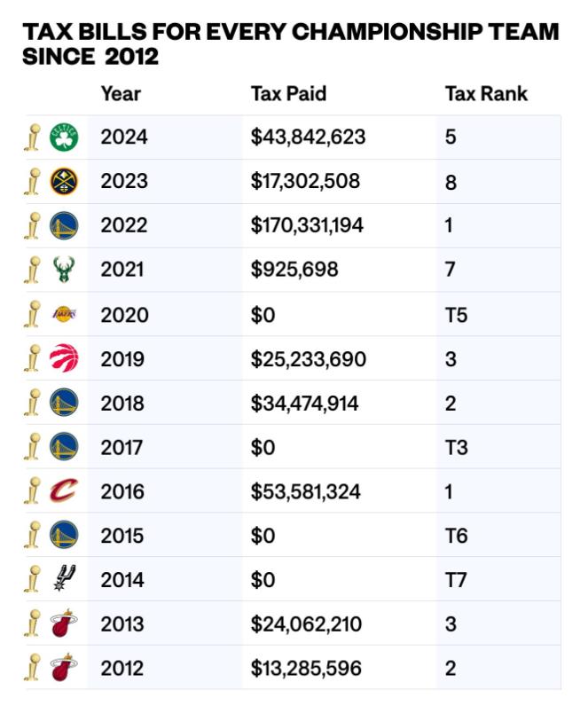Viewport: 588px width, 706px height.
Task: Click the Tax Paid column header
Action: click(x=288, y=94)
